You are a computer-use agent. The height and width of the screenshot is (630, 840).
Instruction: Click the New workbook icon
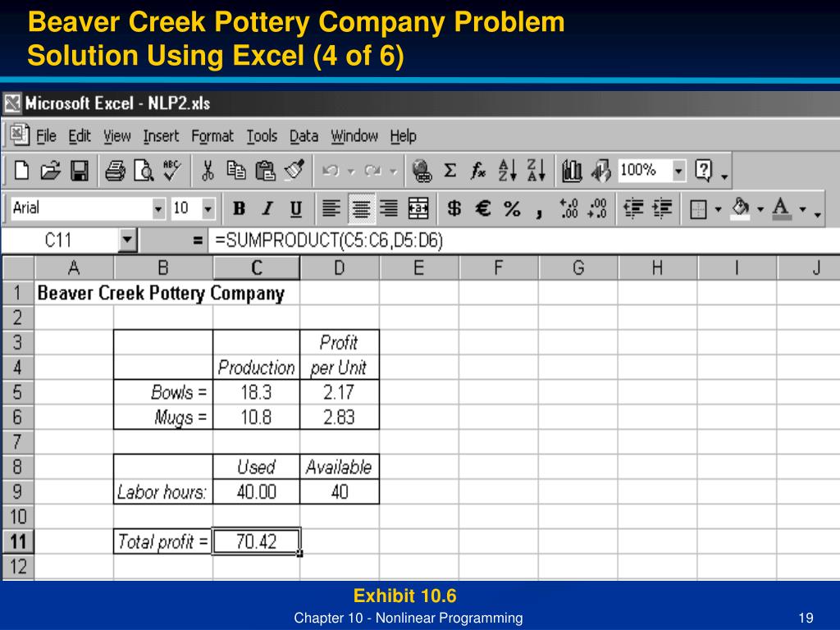pyautogui.click(x=21, y=171)
